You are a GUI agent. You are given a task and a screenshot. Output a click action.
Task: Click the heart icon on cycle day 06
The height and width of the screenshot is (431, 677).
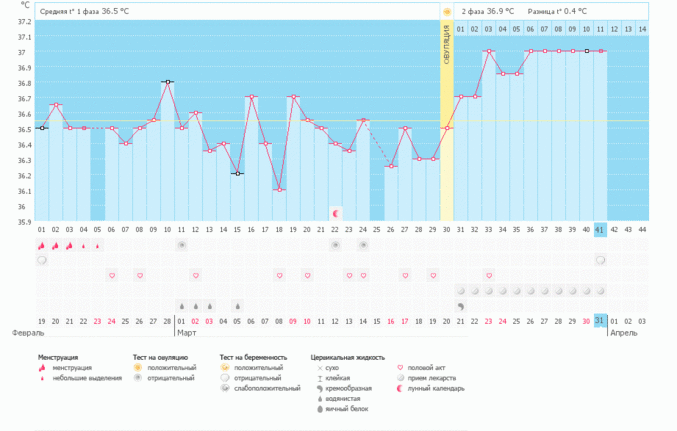[112, 275]
